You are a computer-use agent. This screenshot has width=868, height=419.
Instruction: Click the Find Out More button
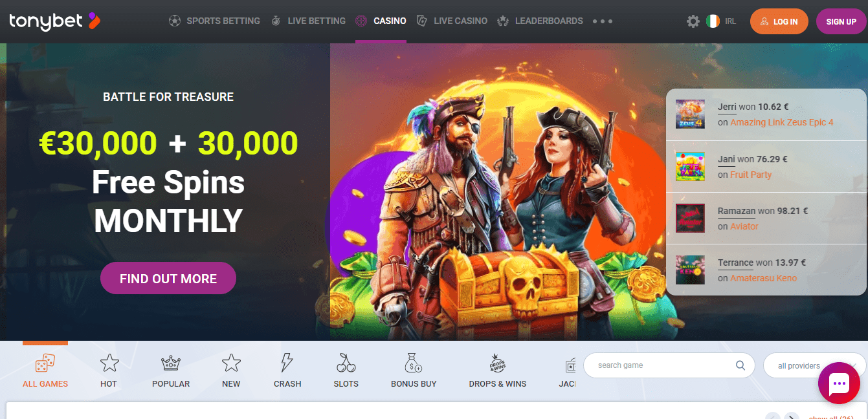[168, 278]
